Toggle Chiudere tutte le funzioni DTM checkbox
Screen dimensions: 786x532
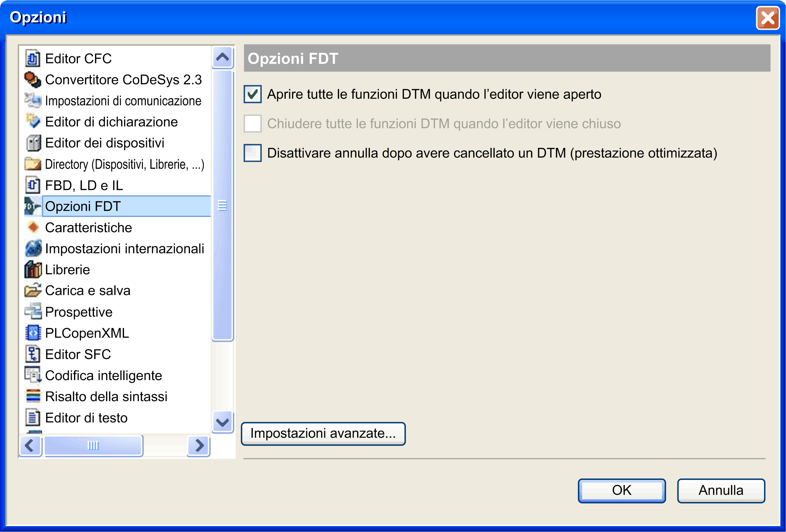click(x=252, y=124)
